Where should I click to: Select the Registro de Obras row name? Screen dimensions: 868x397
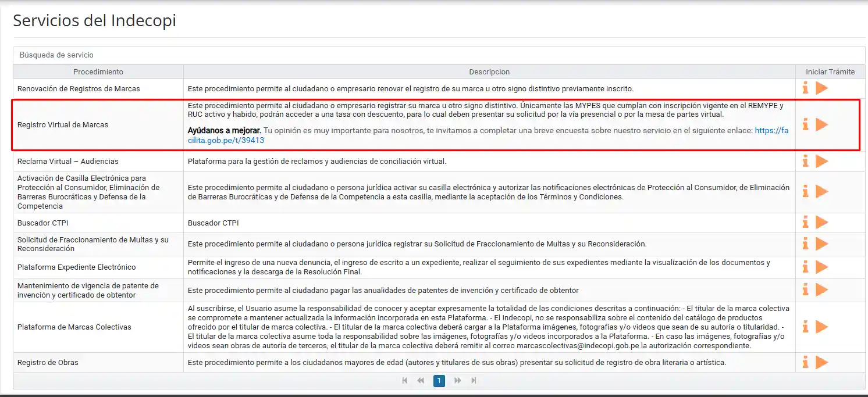point(48,362)
